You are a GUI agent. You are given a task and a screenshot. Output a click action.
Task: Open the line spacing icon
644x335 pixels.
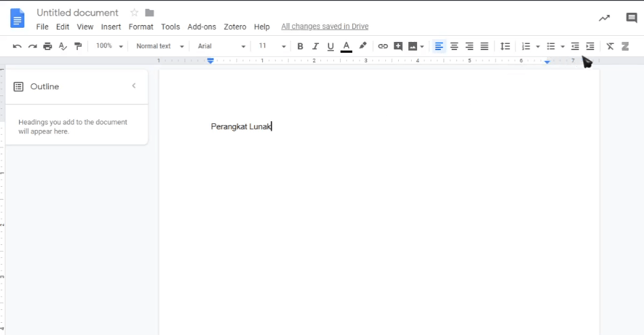pyautogui.click(x=505, y=46)
